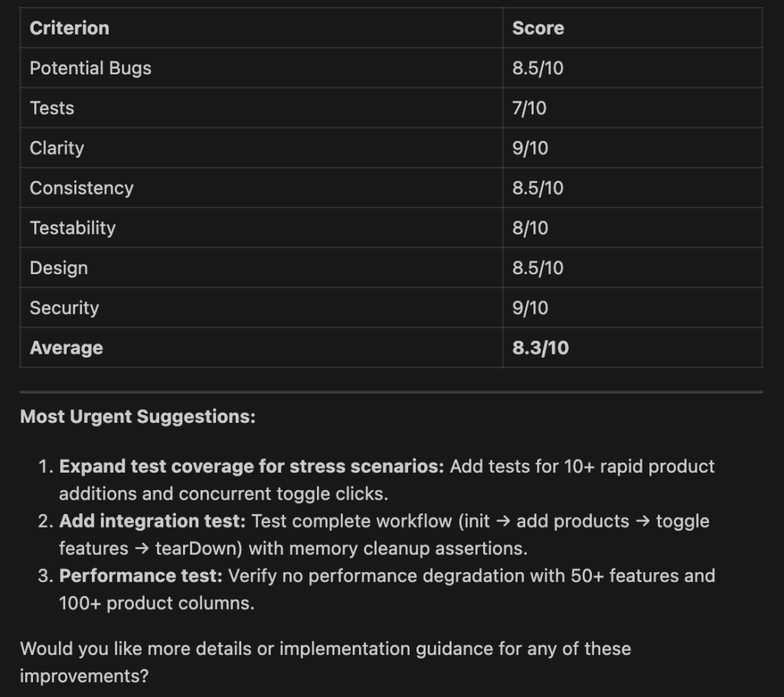Click the Design row label

59,268
